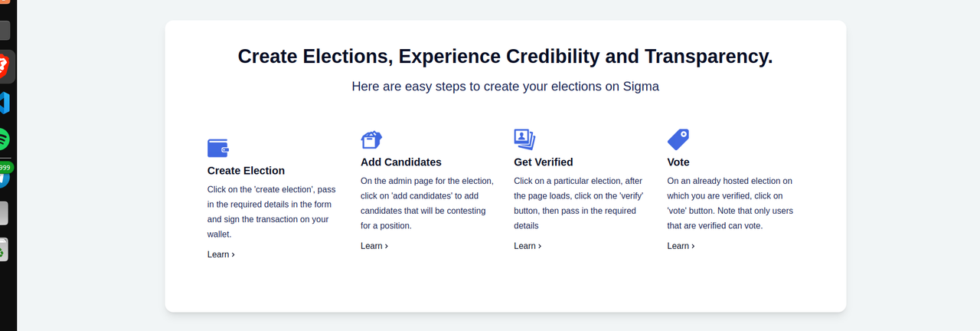
Task: Click the Create Election heading
Action: click(246, 171)
